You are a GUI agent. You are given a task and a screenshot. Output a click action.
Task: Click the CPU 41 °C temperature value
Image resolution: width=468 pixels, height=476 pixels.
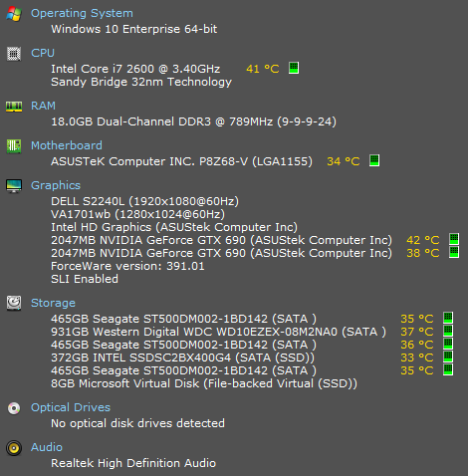coord(263,69)
